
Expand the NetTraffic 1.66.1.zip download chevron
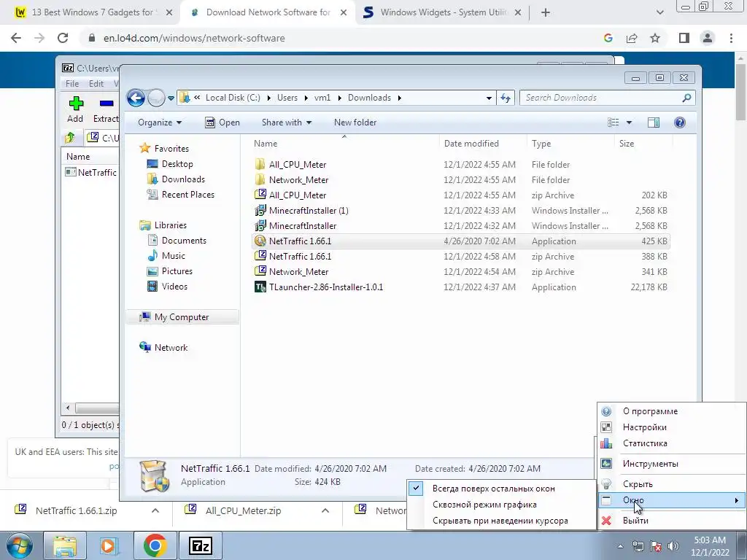(x=155, y=510)
